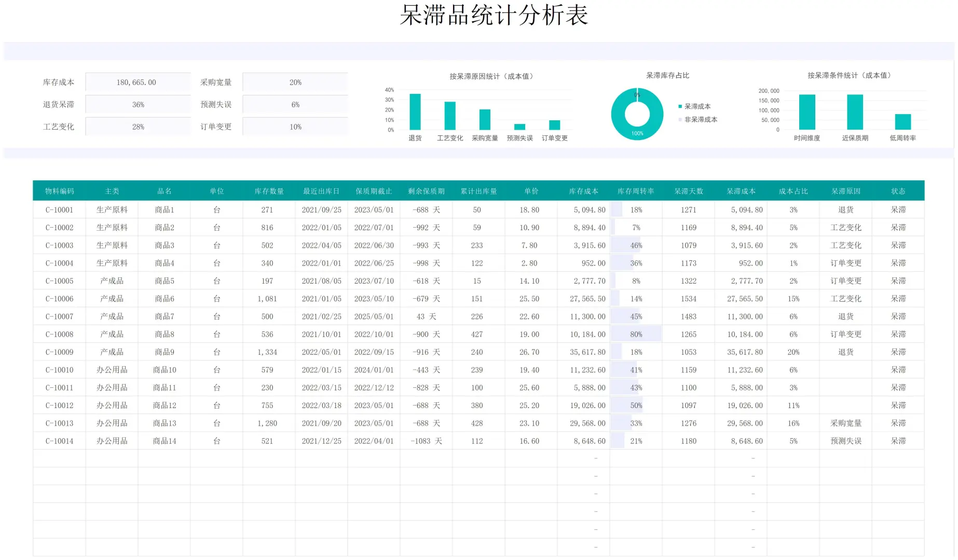Select the 退货呆滞 value 36%
Viewport: 958px width, 560px height.
[x=138, y=105]
